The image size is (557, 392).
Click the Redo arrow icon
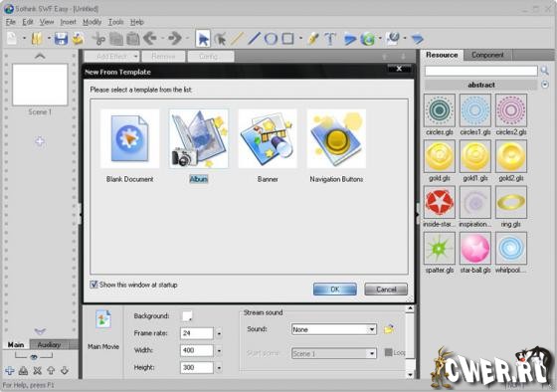(x=174, y=38)
